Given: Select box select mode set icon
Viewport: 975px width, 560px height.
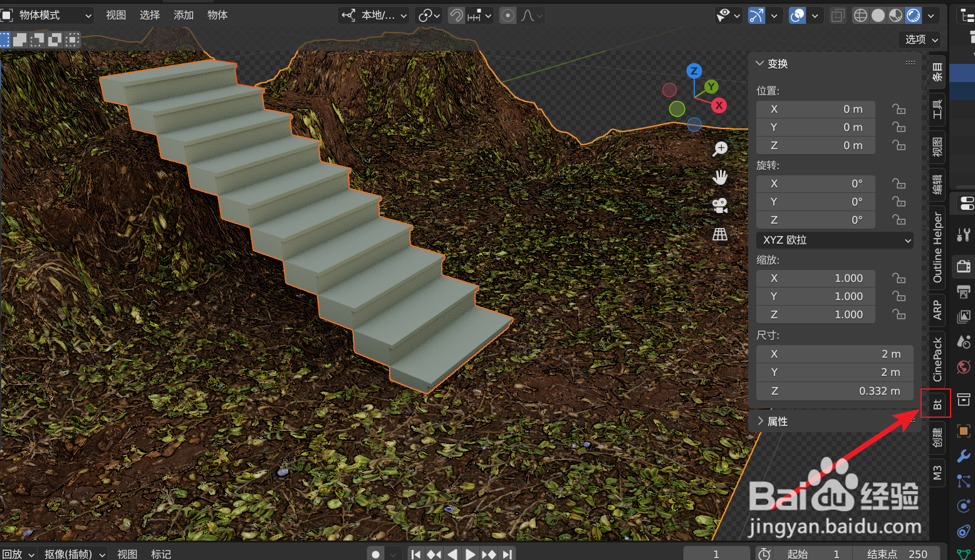Looking at the screenshot, I should tap(4, 40).
